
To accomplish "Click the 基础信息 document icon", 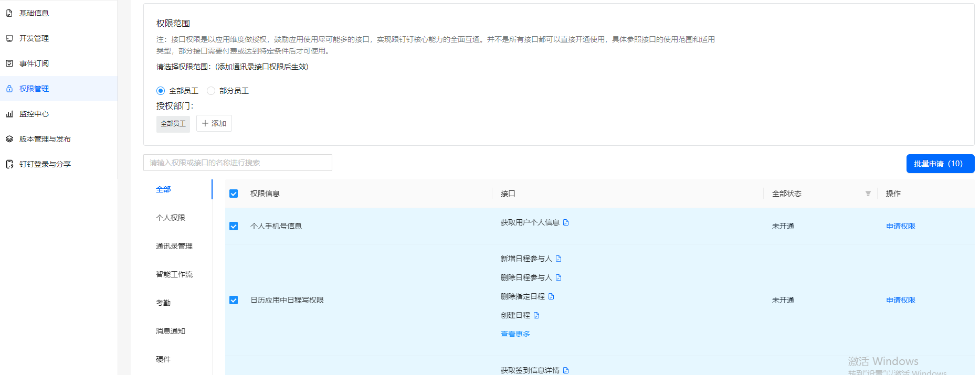I will [9, 13].
